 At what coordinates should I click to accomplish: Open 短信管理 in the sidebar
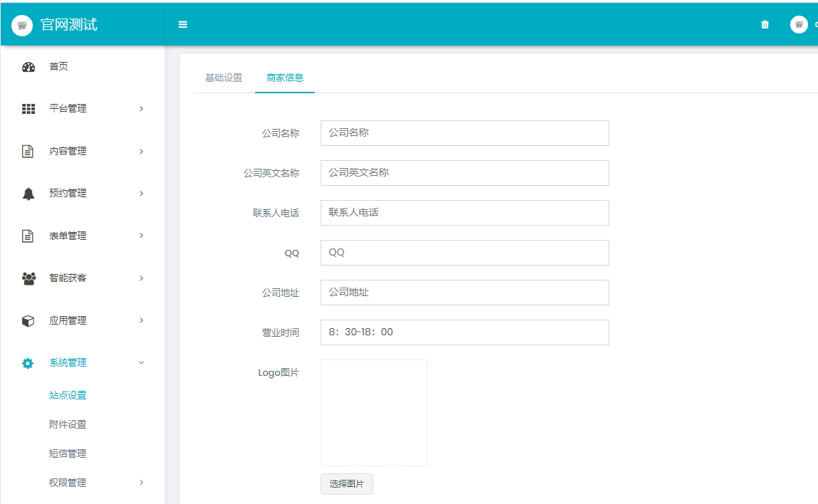pyautogui.click(x=68, y=453)
